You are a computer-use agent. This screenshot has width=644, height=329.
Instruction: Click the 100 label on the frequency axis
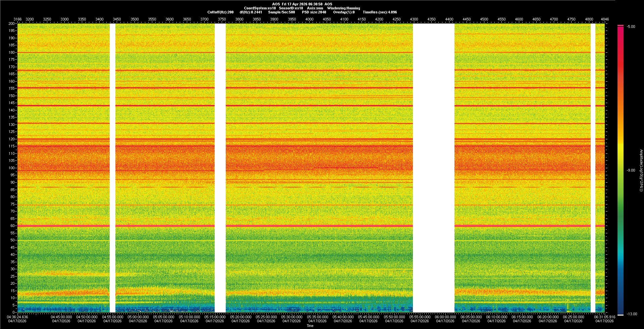(x=11, y=168)
